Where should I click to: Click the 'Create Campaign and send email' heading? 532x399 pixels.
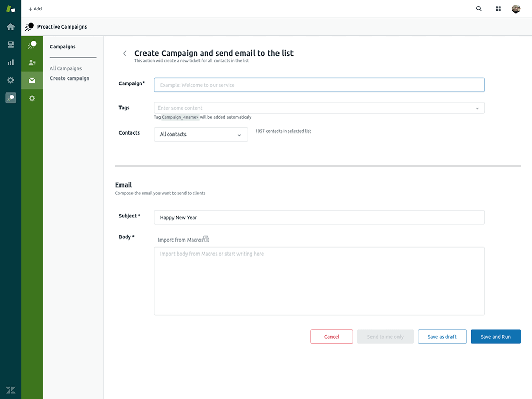pos(214,53)
